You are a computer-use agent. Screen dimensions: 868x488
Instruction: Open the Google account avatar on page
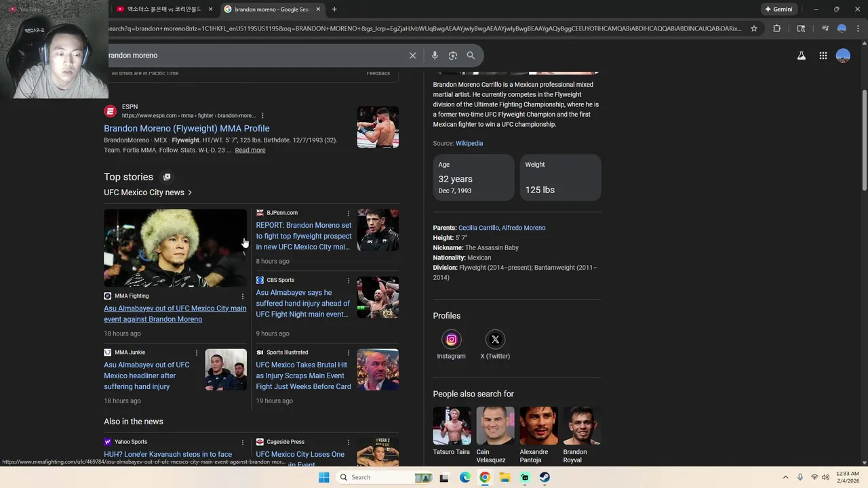(x=843, y=56)
